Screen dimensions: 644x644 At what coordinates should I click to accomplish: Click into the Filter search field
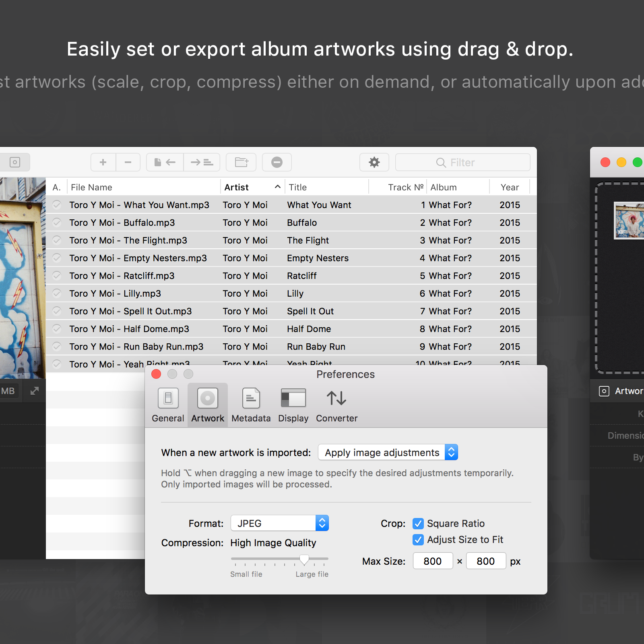click(463, 162)
